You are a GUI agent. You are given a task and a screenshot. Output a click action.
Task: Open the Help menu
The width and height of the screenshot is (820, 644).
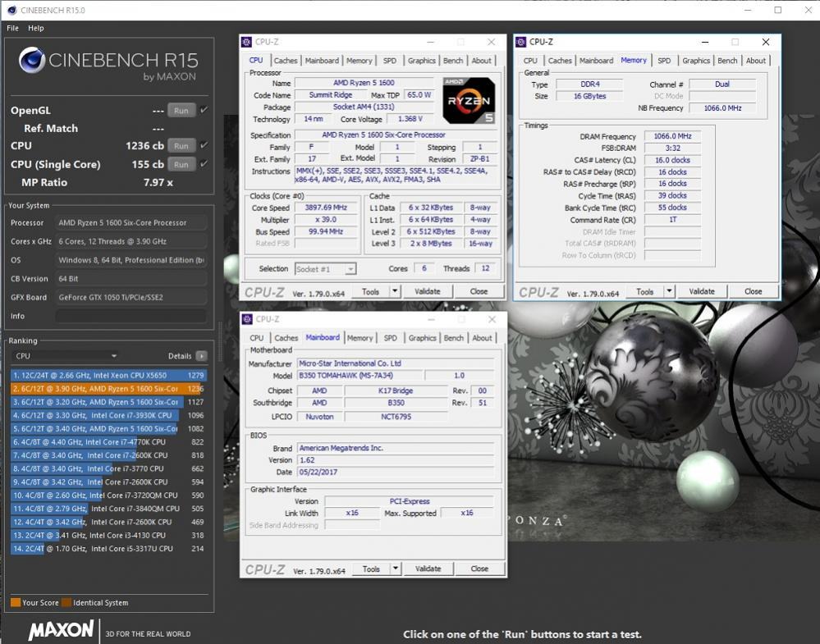coord(36,28)
